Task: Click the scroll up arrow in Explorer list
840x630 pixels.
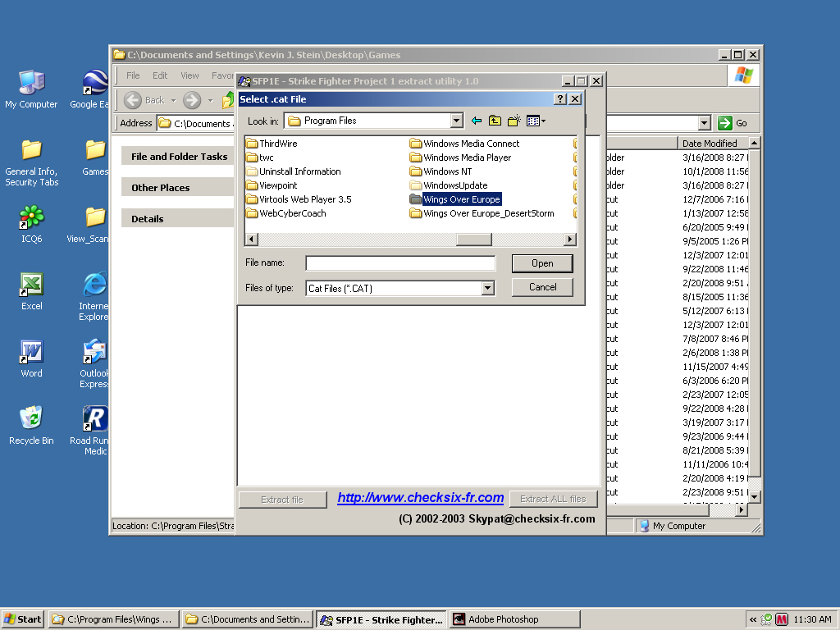Action: [755, 143]
